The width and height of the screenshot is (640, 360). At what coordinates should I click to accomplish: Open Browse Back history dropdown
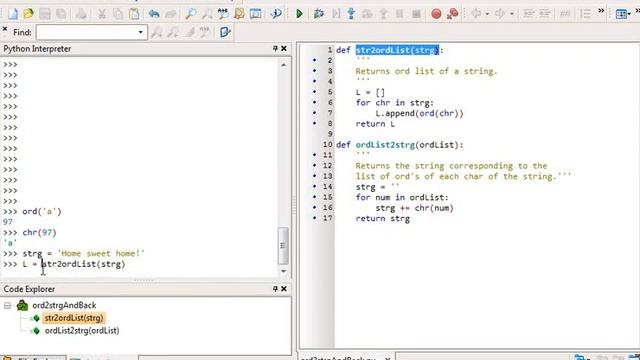487,14
